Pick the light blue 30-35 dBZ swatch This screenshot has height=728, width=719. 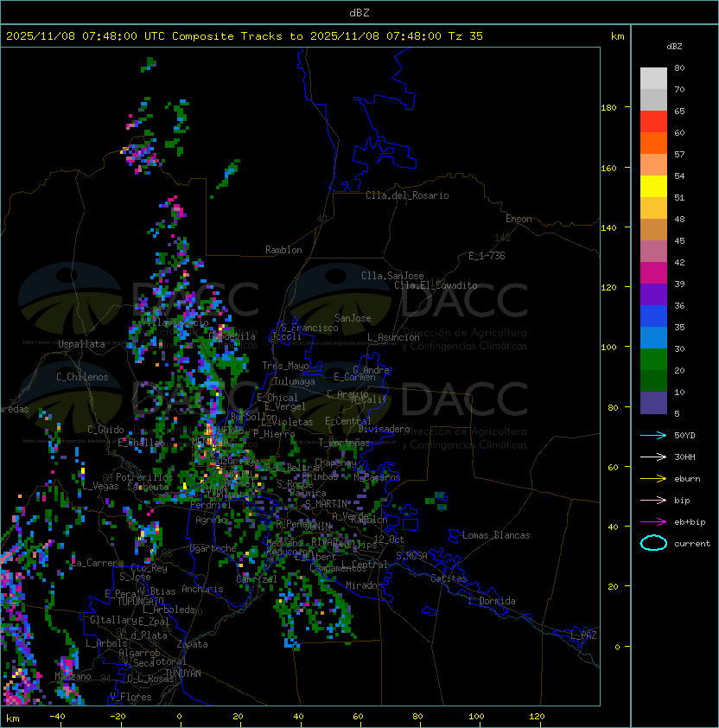[653, 337]
